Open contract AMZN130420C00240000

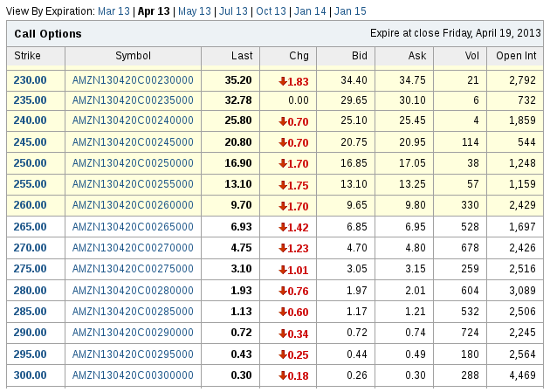[x=133, y=120]
